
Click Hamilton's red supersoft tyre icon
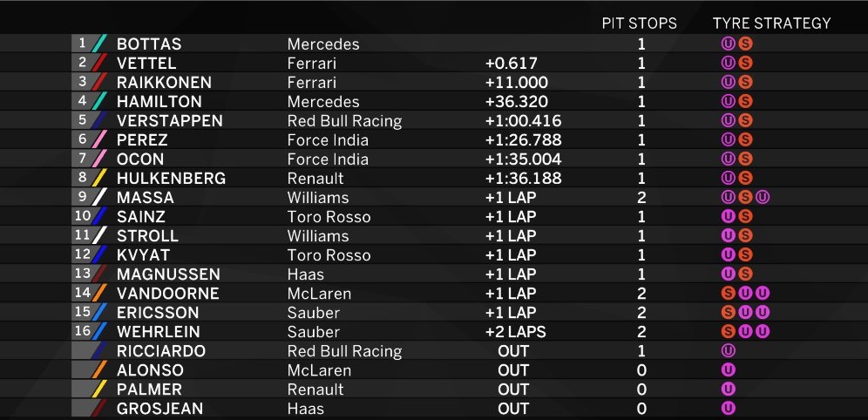pos(745,101)
